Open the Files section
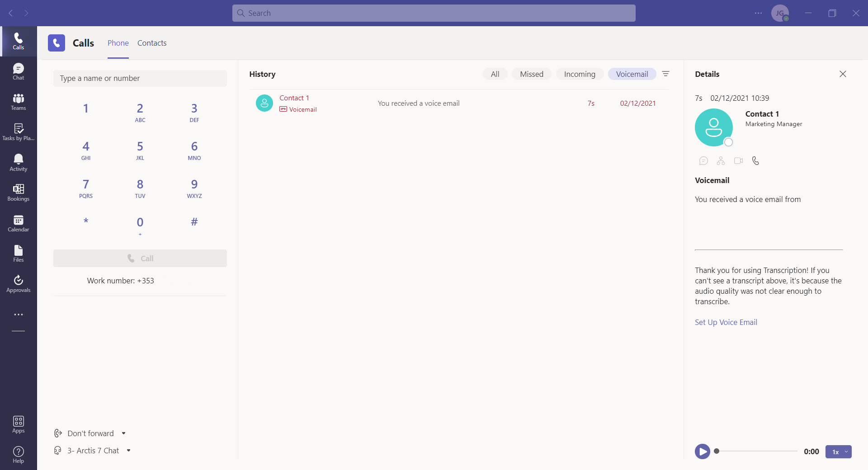This screenshot has height=470, width=868. (x=19, y=254)
